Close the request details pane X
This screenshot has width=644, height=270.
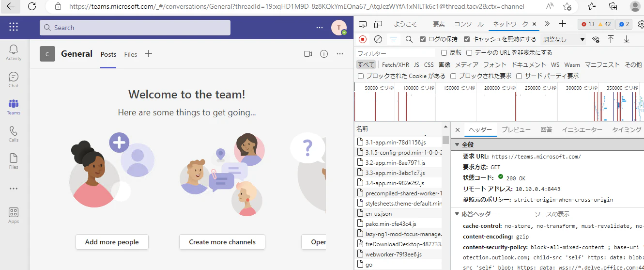[458, 130]
